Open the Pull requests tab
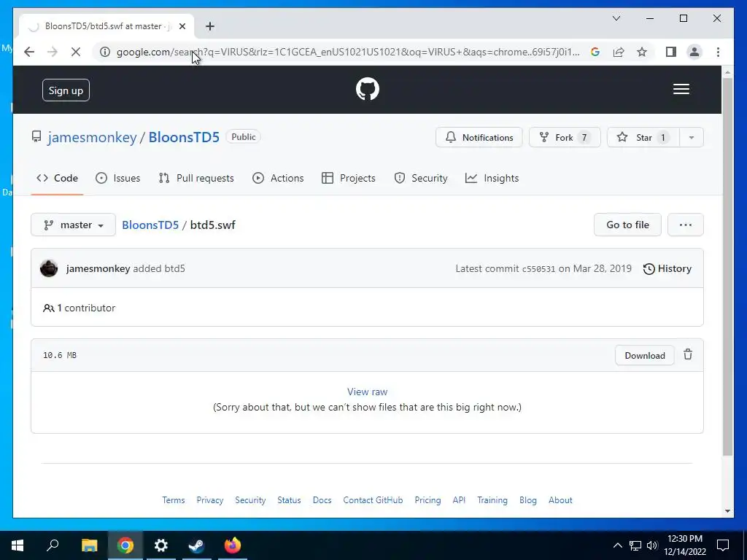Screen dimensions: 747x560 [196, 178]
